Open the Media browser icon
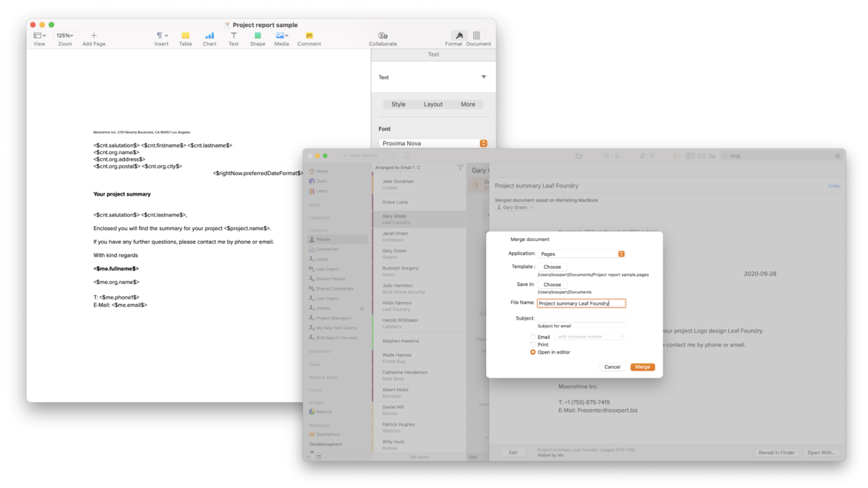 281,35
